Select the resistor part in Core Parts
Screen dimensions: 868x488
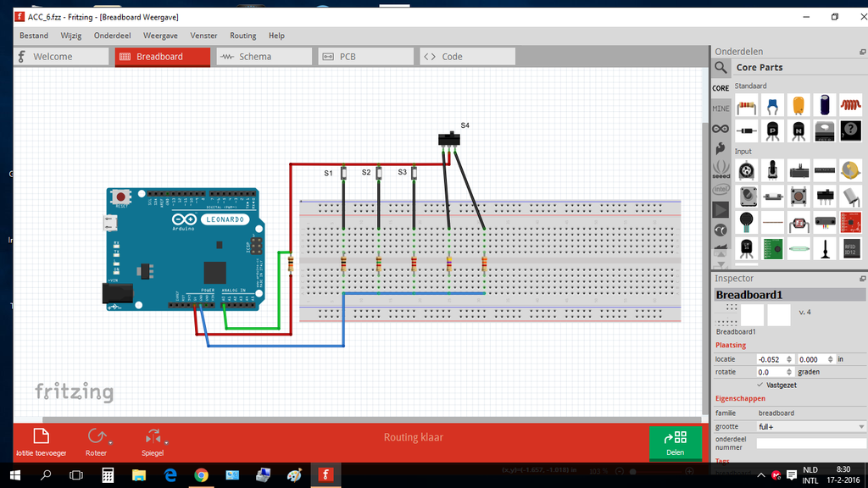(746, 106)
